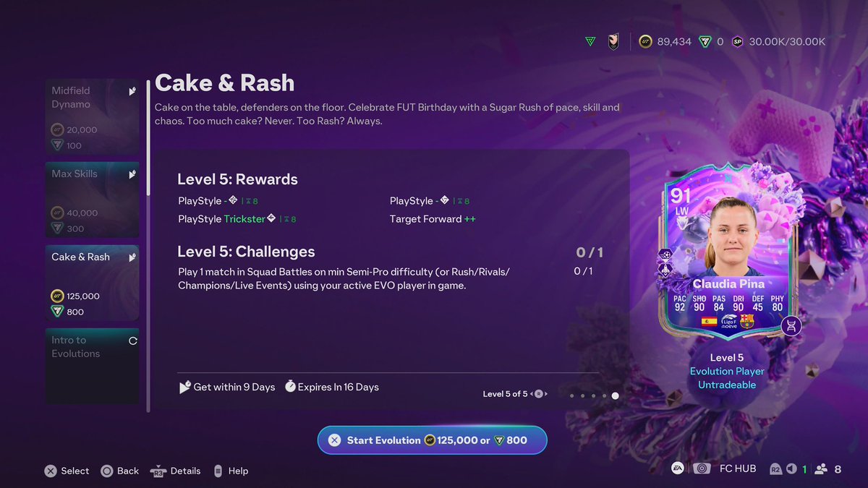Click the Level 5: Rewards heading

click(237, 179)
